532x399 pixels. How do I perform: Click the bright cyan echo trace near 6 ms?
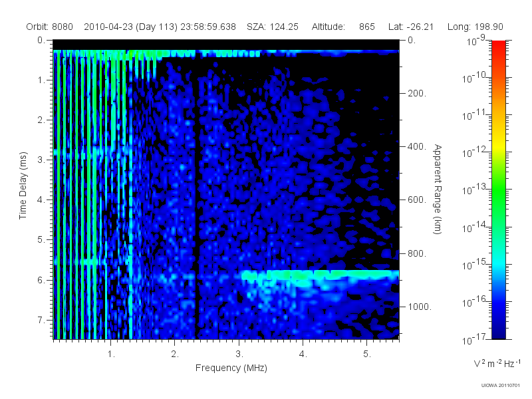pos(321,275)
